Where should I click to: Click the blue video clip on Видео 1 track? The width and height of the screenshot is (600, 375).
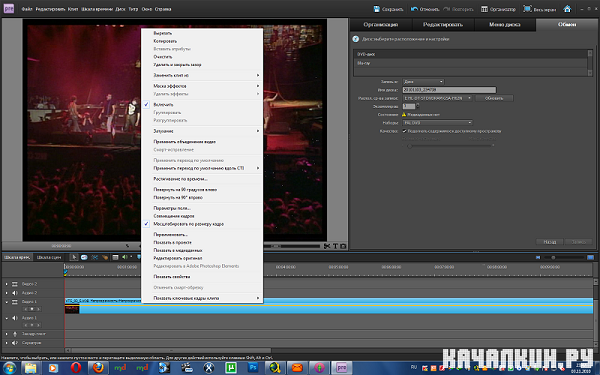click(x=329, y=306)
